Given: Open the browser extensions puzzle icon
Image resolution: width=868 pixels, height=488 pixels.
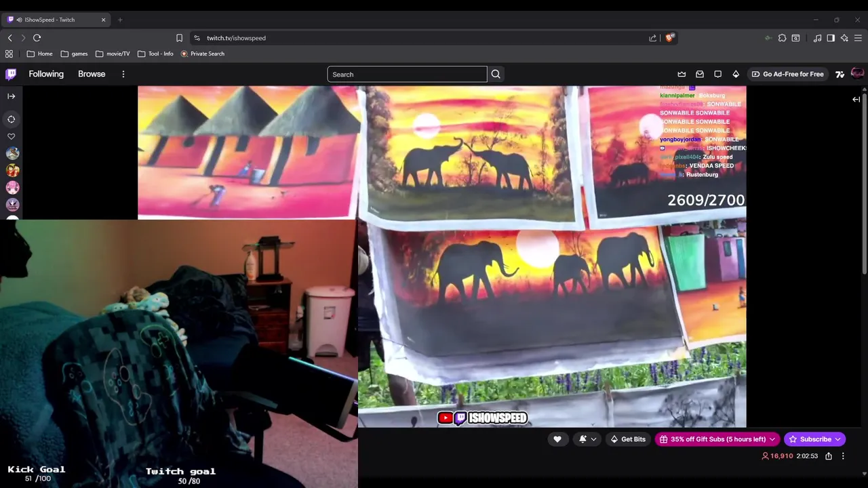Looking at the screenshot, I should point(782,38).
